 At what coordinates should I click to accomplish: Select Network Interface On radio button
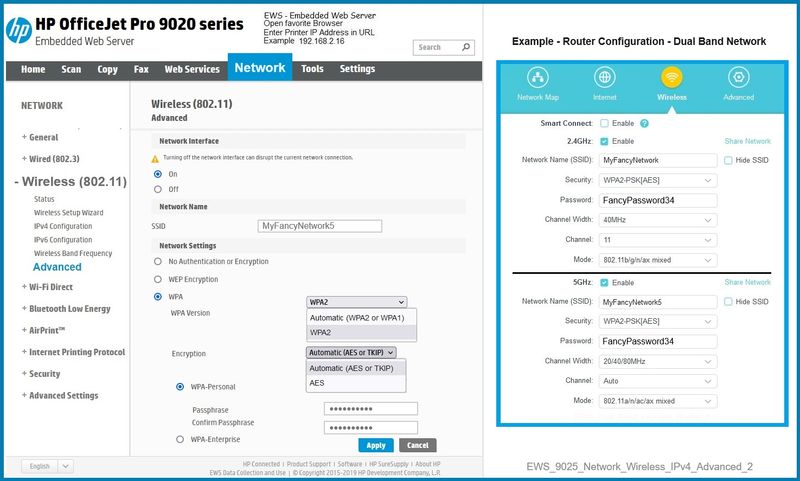pyautogui.click(x=158, y=174)
